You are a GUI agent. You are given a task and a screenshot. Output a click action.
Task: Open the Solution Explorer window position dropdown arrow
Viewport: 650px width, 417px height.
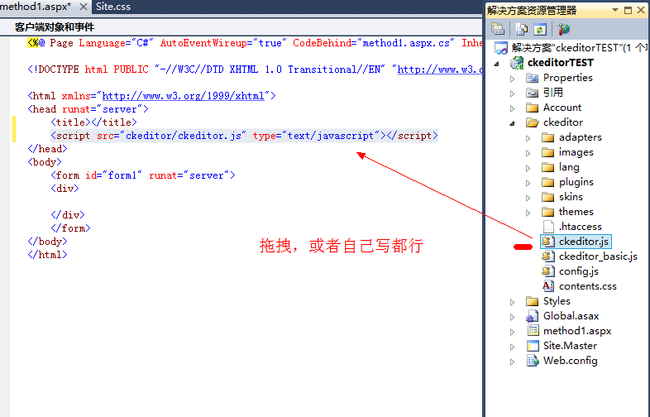(x=615, y=10)
